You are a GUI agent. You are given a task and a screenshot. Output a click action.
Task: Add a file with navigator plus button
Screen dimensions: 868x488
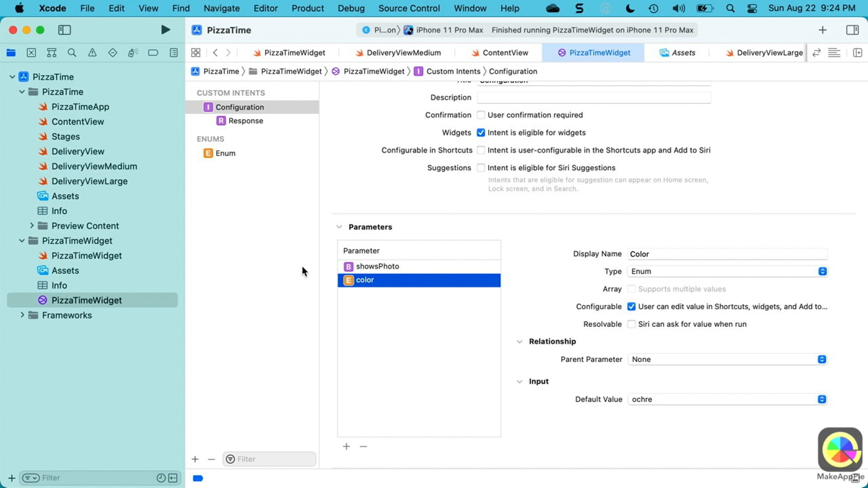[x=12, y=478]
